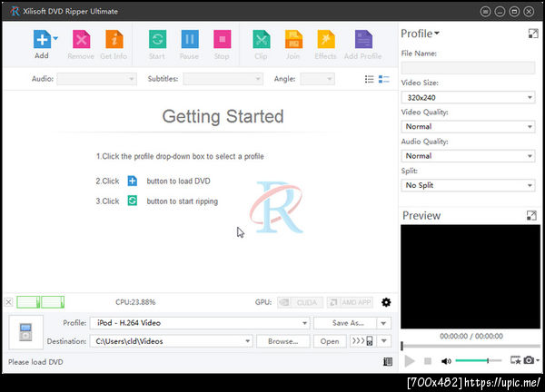Click the Clip scissors icon
Screen dimensions: 545x392
(262, 39)
